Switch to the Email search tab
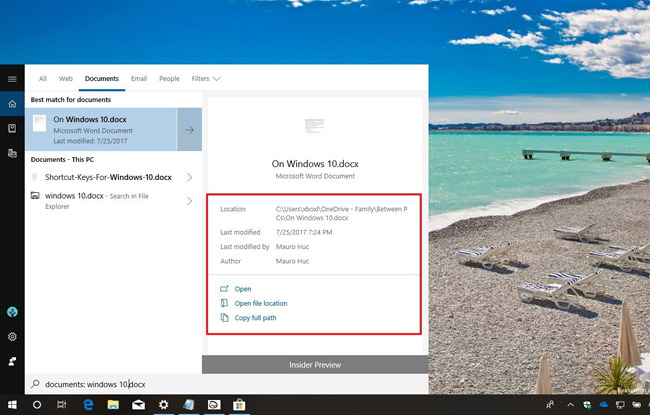The image size is (650, 415). [138, 78]
